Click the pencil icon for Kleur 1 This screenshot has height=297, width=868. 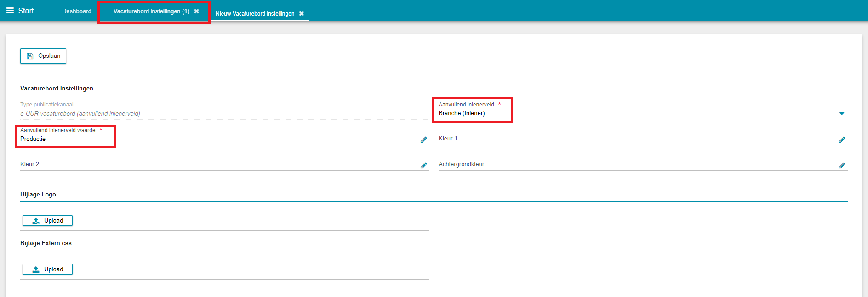point(842,140)
